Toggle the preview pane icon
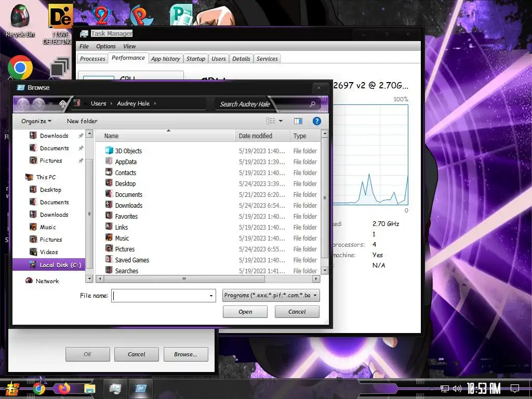The width and height of the screenshot is (532, 399). (298, 121)
